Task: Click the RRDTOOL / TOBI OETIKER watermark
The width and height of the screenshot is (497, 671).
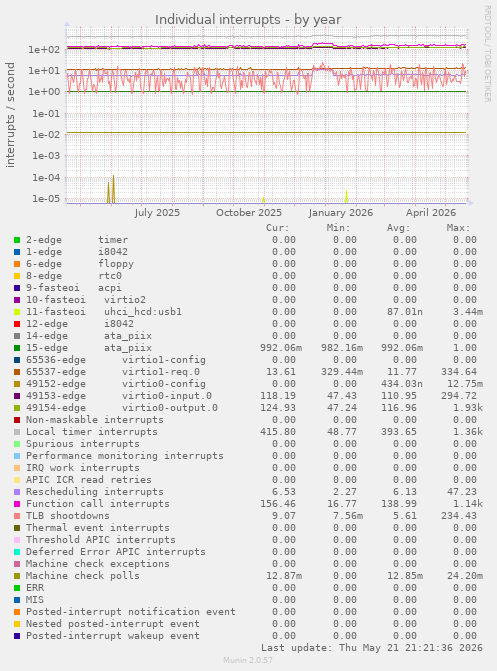Action: [488, 53]
